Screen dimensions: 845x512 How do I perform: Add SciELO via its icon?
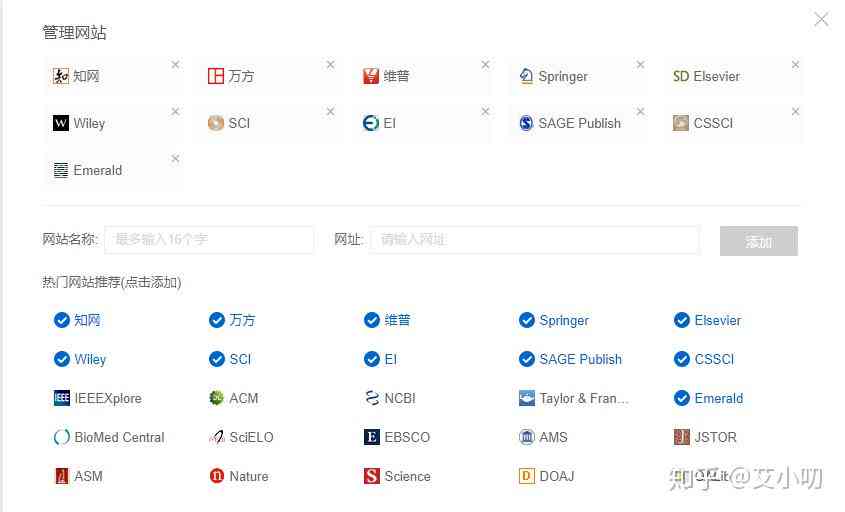(x=216, y=437)
